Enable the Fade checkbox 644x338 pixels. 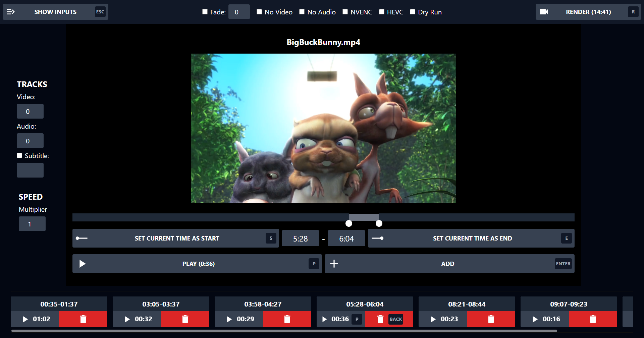pyautogui.click(x=205, y=12)
